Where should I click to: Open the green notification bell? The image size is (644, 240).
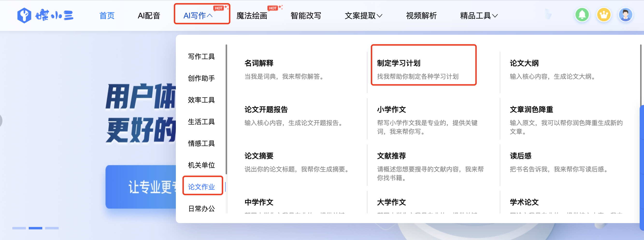[x=582, y=15]
